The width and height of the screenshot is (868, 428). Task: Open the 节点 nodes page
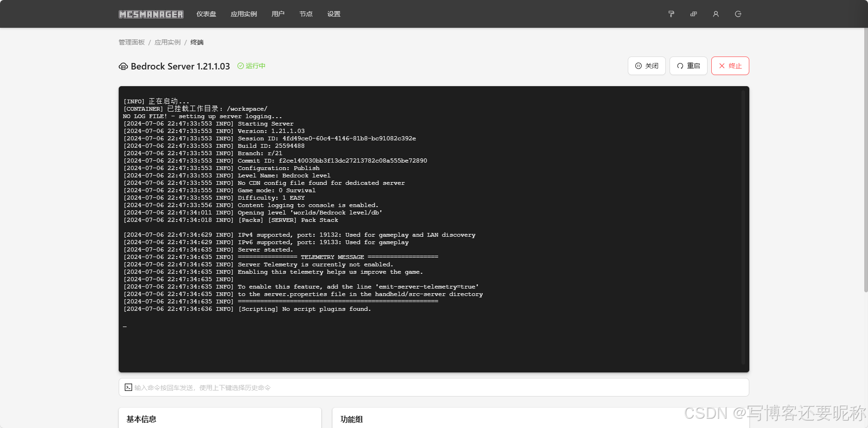[x=306, y=14]
